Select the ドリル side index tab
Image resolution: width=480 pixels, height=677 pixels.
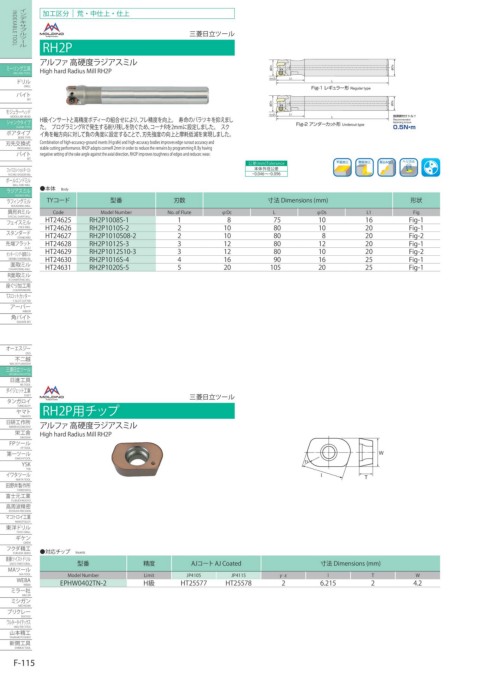click(16, 83)
